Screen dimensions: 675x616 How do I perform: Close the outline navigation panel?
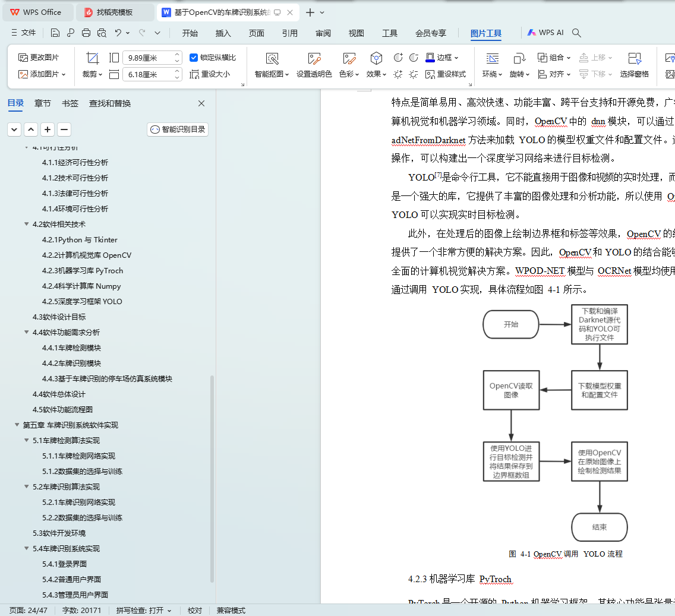(x=201, y=103)
